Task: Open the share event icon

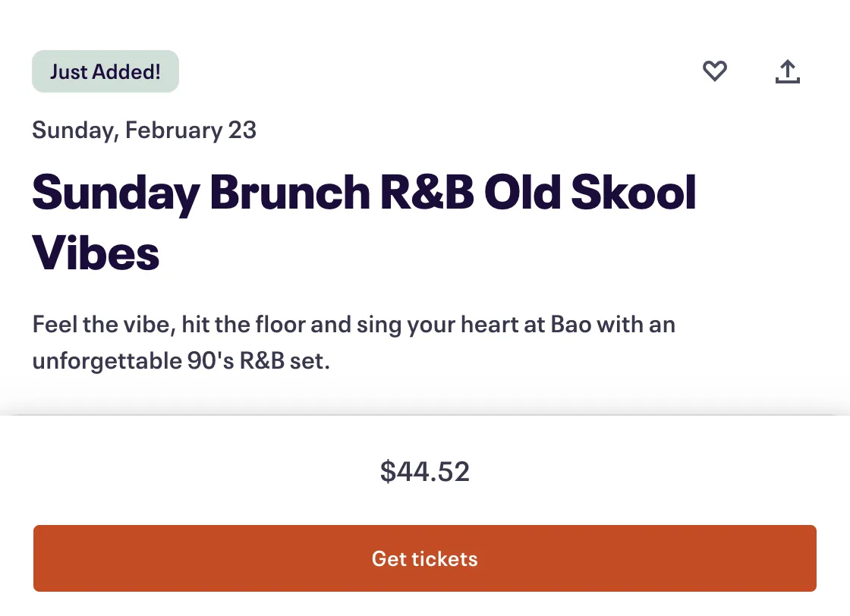Action: point(788,71)
